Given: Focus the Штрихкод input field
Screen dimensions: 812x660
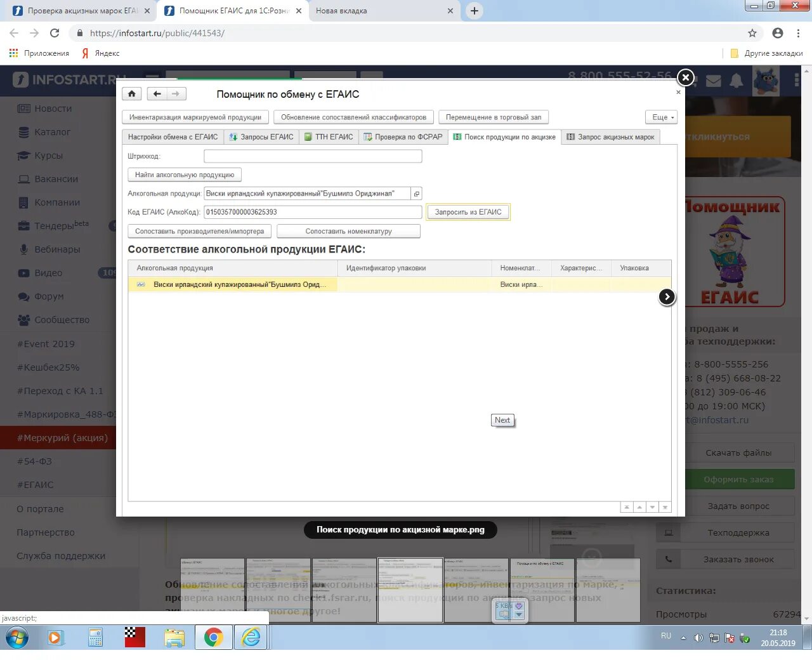Looking at the screenshot, I should (x=313, y=156).
